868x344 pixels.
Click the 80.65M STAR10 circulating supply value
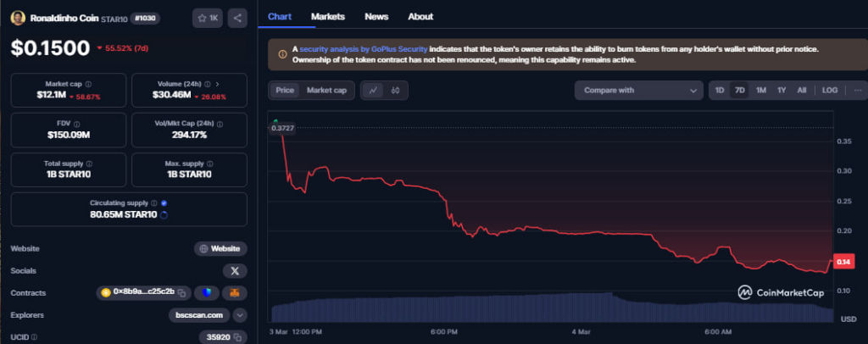(124, 214)
